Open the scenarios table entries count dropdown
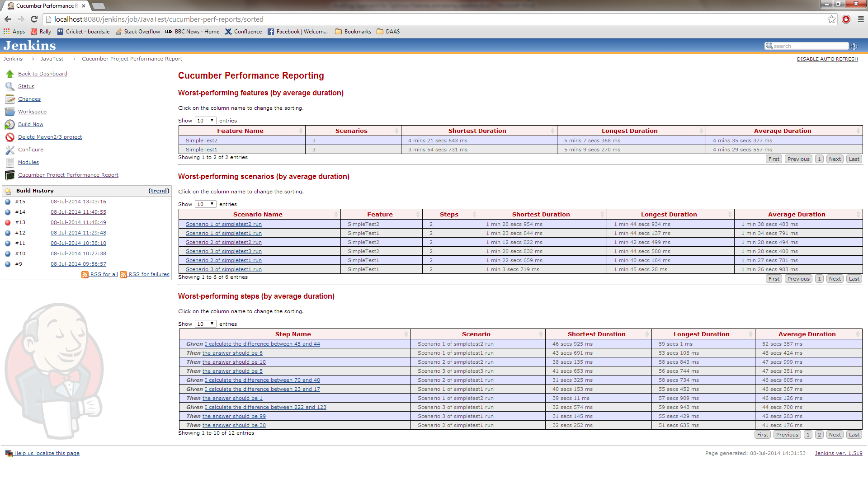868x488 pixels. click(205, 204)
